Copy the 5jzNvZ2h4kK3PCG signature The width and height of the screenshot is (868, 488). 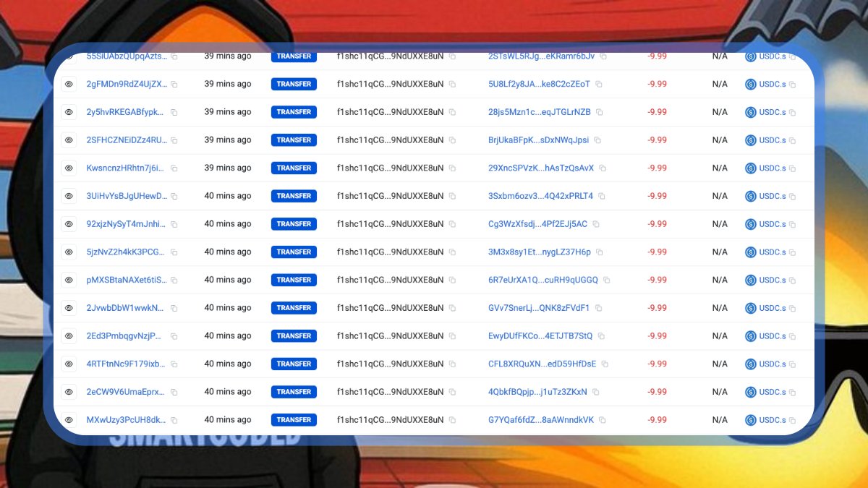click(x=174, y=252)
